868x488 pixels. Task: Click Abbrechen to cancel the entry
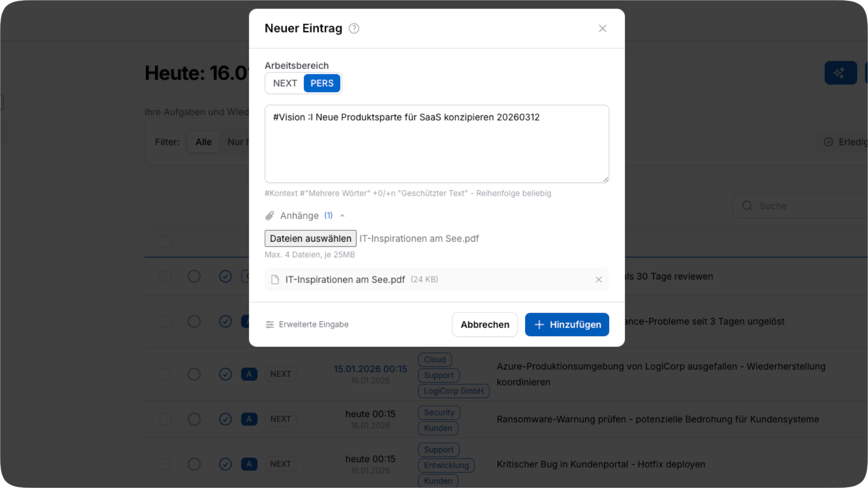point(484,324)
